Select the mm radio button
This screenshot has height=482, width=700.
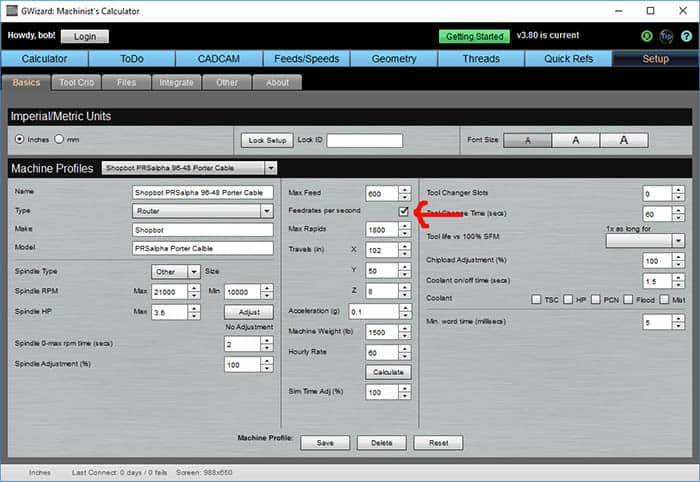click(x=59, y=139)
